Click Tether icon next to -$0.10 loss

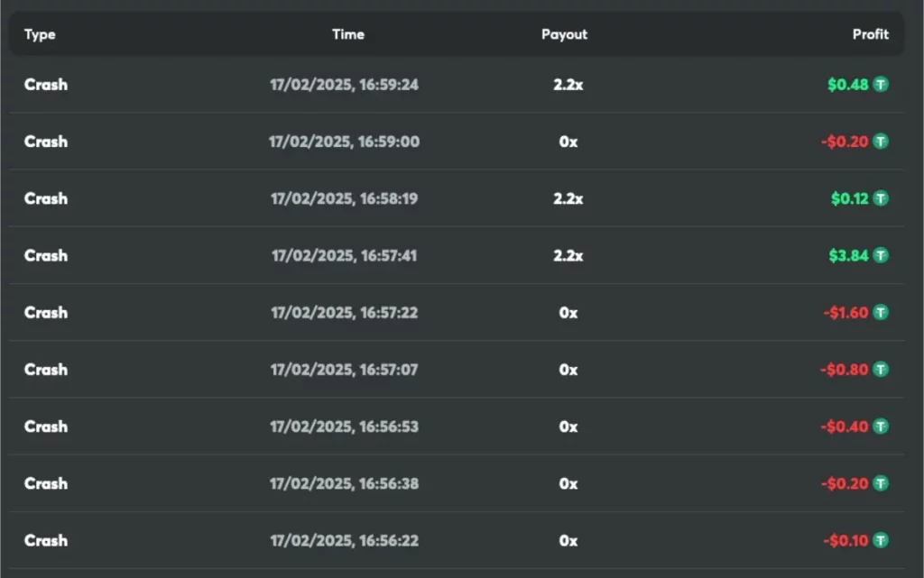tap(881, 540)
